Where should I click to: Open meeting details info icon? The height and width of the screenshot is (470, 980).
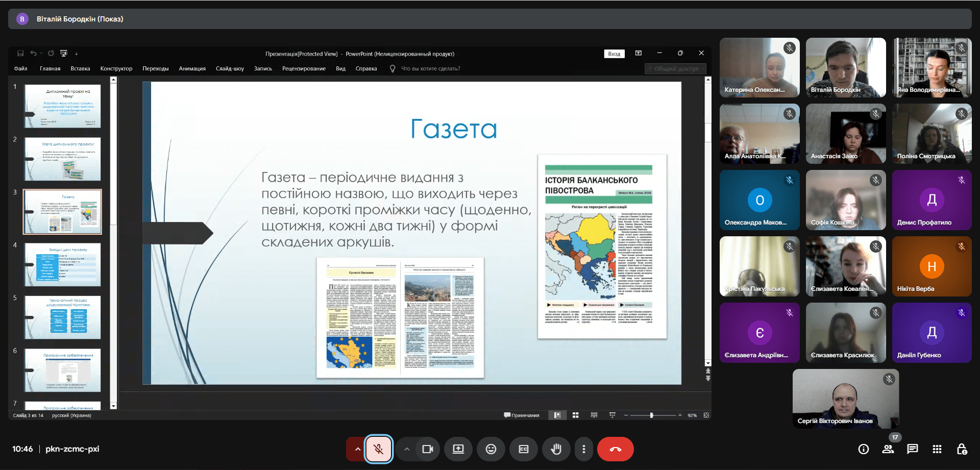[864, 449]
